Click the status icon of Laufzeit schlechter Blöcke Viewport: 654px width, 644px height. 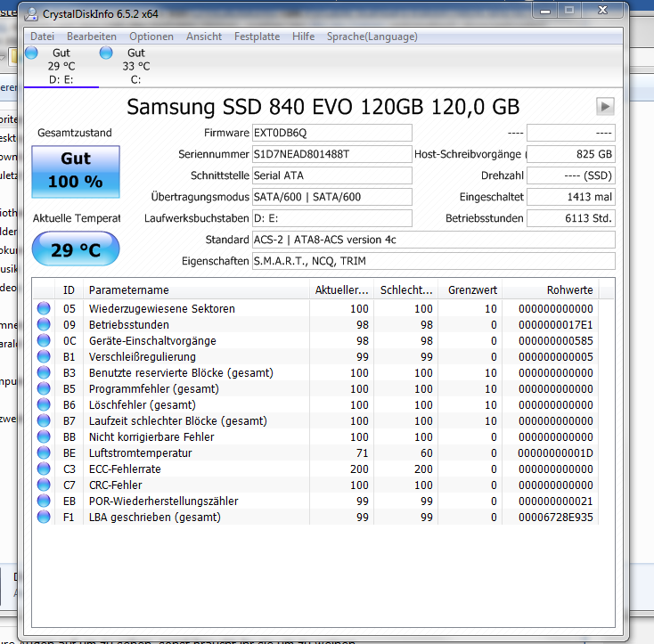coord(44,420)
